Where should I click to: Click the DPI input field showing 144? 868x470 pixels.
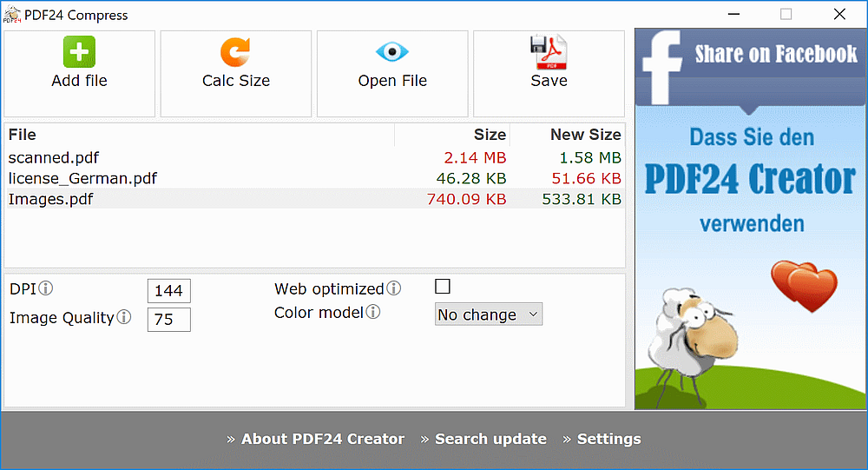(169, 290)
